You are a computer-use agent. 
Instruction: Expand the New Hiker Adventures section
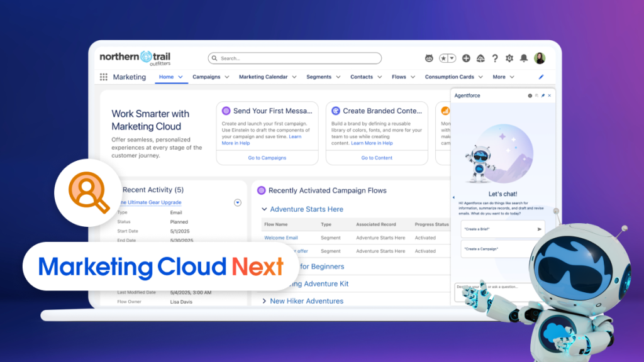click(x=265, y=301)
